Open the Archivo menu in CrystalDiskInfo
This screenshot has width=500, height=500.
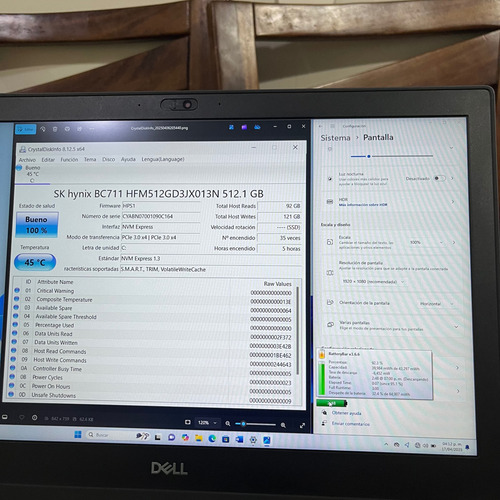[x=27, y=160]
